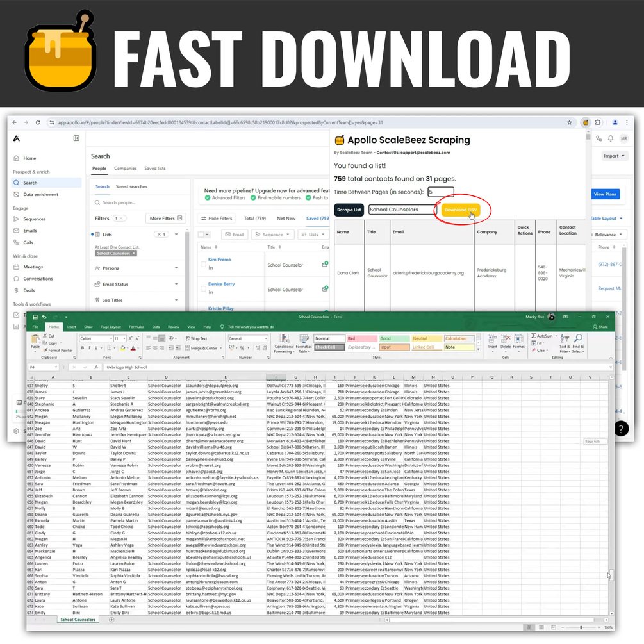
Task: Open the Excel Formulas ribbon tab
Action: (136, 327)
